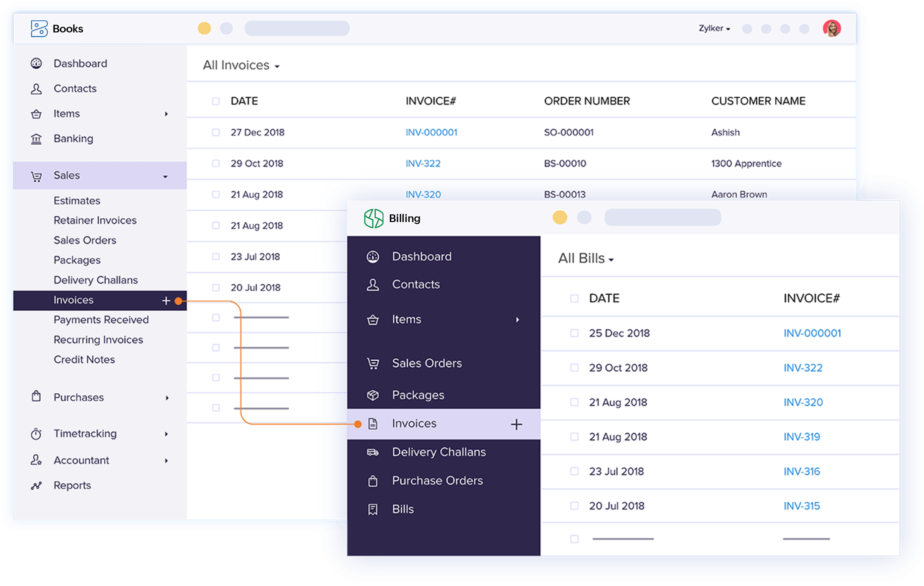Click the Banking icon in Books sidebar
This screenshot has width=924, height=586.
tap(36, 139)
